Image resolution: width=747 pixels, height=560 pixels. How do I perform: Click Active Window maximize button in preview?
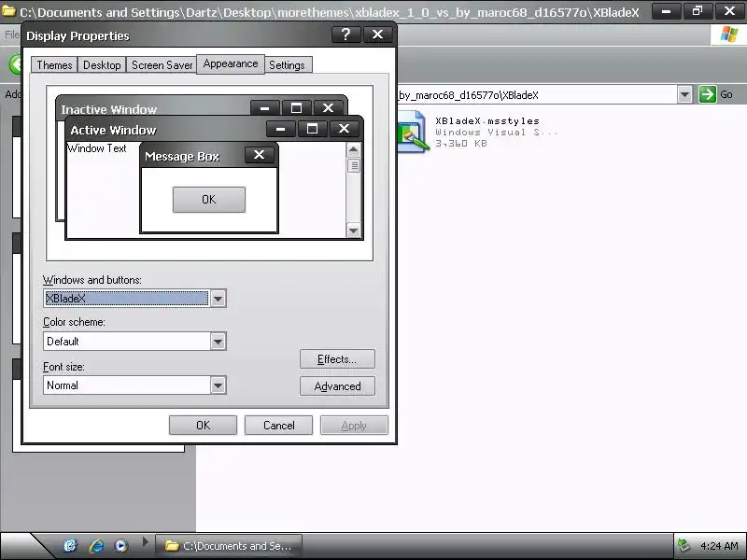click(312, 129)
